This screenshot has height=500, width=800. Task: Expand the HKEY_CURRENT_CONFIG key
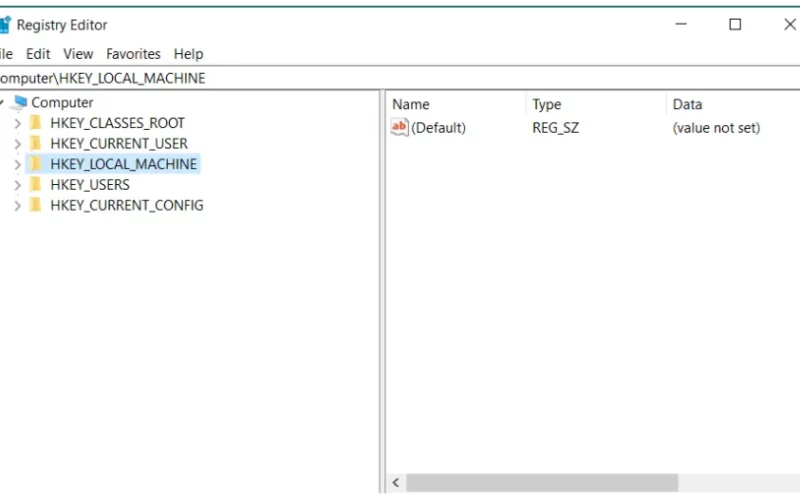tap(17, 206)
